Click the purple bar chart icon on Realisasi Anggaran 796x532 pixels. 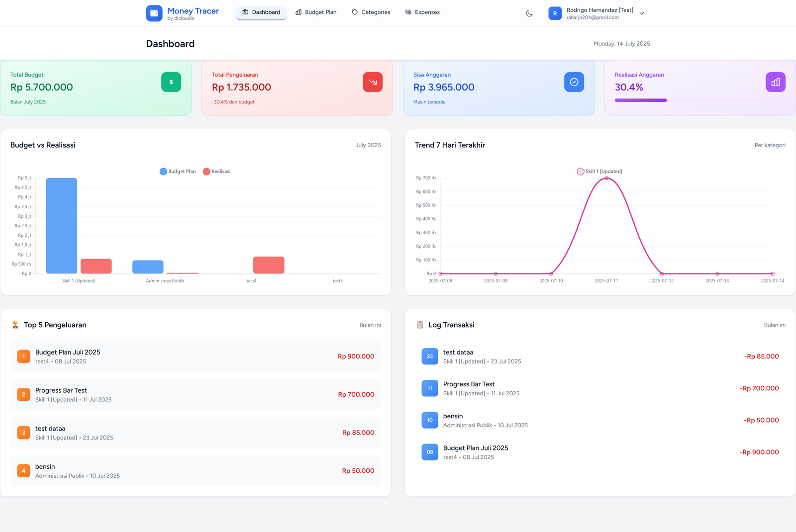(x=775, y=82)
